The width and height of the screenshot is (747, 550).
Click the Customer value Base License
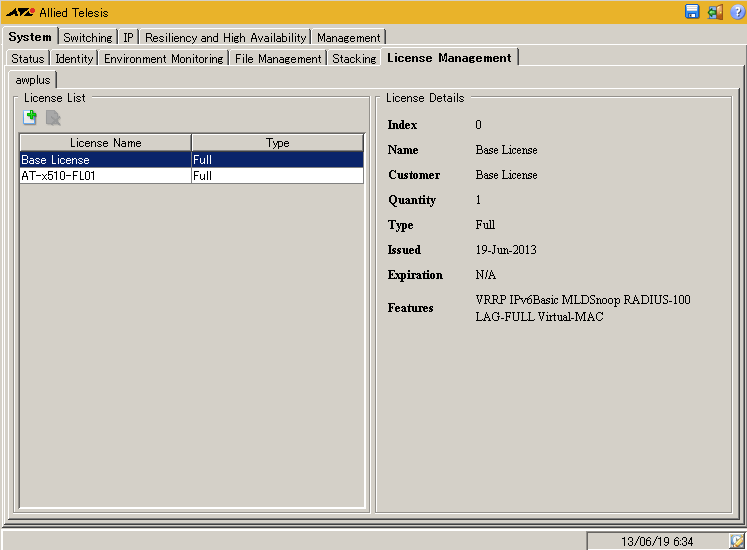click(506, 175)
